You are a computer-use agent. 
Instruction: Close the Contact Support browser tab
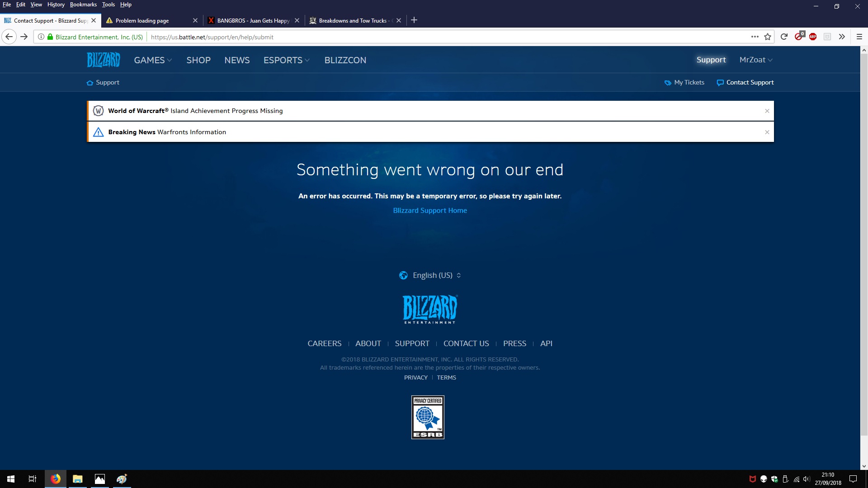94,20
